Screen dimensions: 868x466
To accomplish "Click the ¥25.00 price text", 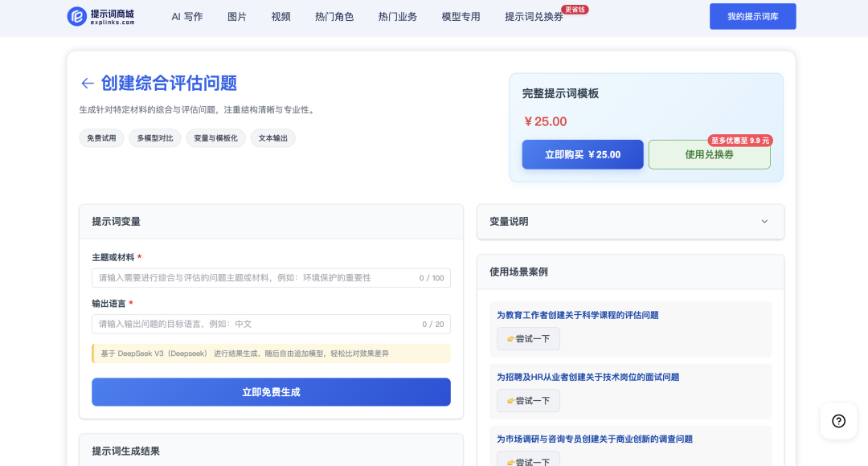I will coord(545,122).
